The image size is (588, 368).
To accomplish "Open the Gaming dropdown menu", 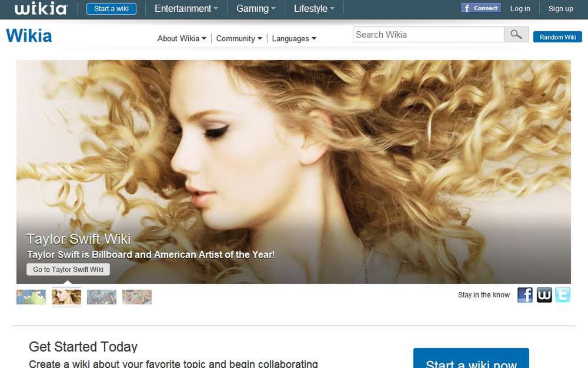I will (256, 9).
